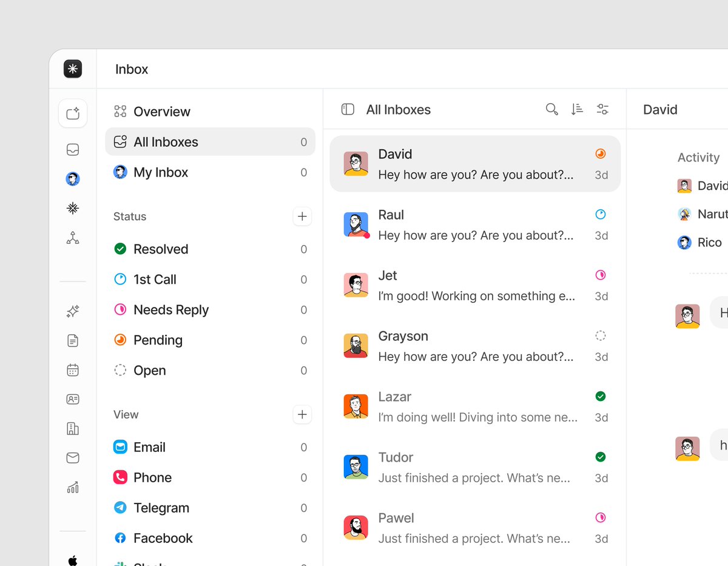728x566 pixels.
Task: Show the Phone view
Action: pos(210,478)
